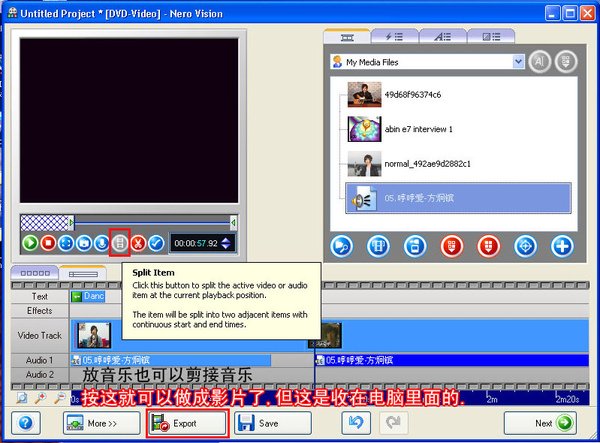Click the second video clip thumbnail on Video Track

(327, 336)
